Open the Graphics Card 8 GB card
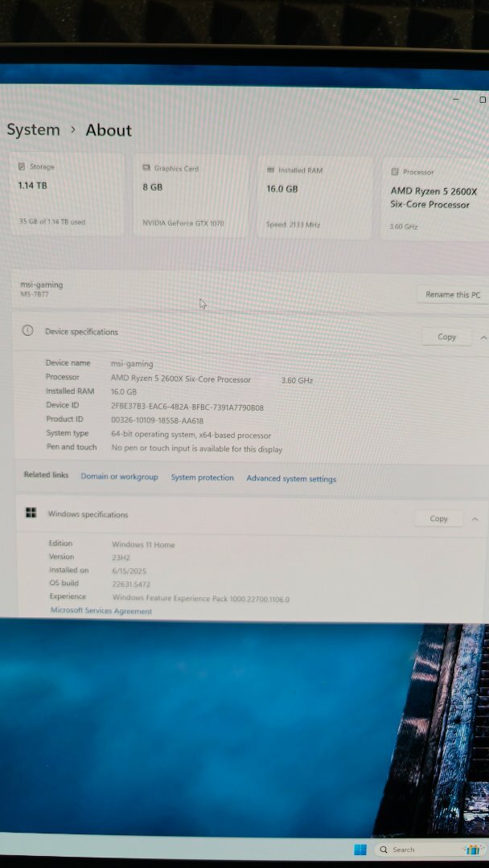The image size is (489, 868). pyautogui.click(x=191, y=197)
